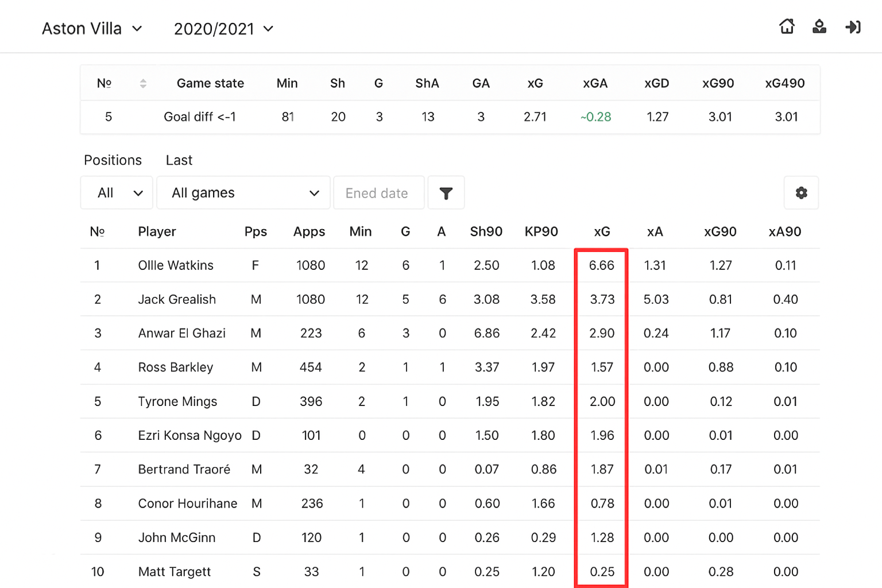This screenshot has width=882, height=588.
Task: Click the Game state column header
Action: point(210,83)
